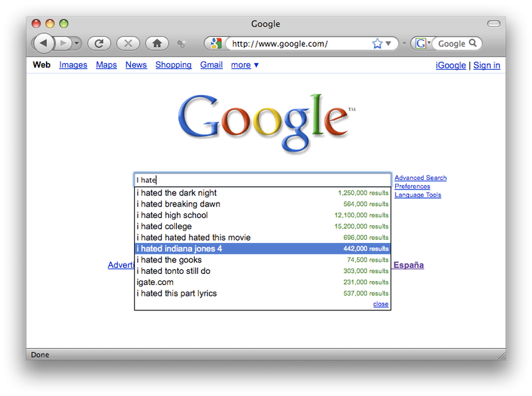Select suggestion 'i hated breaking dawn'
This screenshot has width=532, height=396.
[263, 204]
